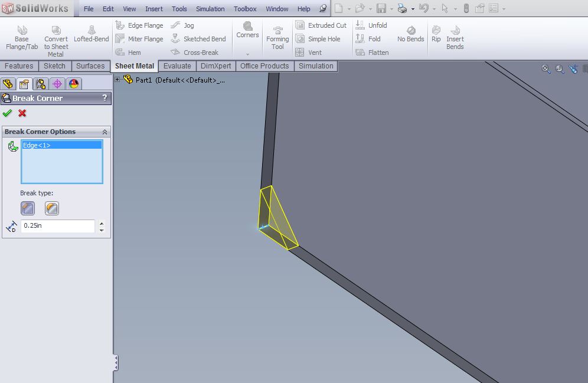Cancel Break Corner with the red X
Screen dimensions: 588x383
pos(22,113)
